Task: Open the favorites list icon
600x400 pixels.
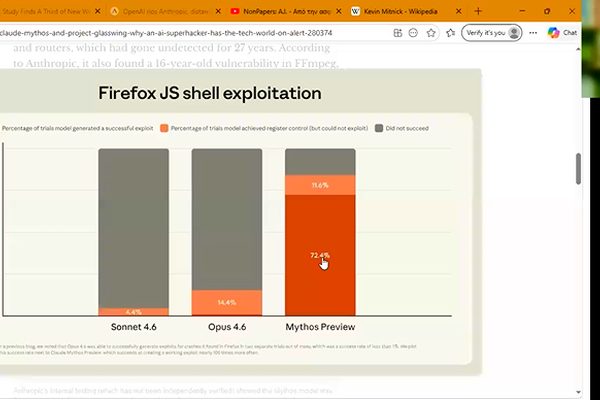Action: (x=451, y=33)
